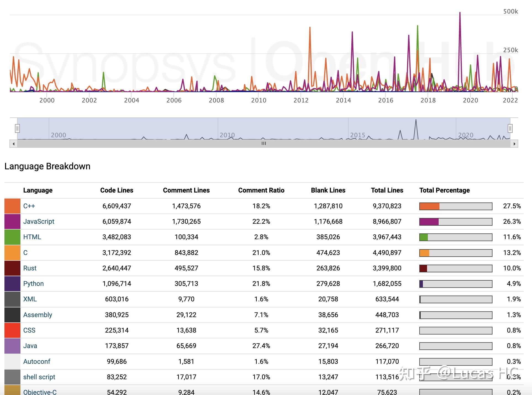Open the C++ language link

tap(29, 206)
